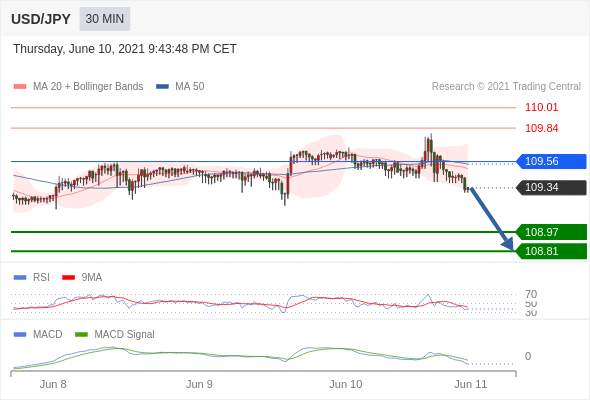Click the Jun 11 date axis label

point(471,384)
